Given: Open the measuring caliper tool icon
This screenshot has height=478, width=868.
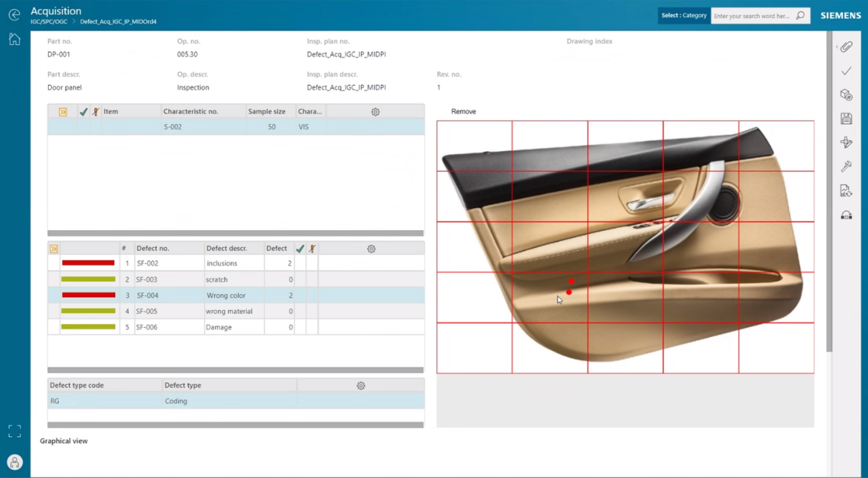Looking at the screenshot, I should 846,166.
